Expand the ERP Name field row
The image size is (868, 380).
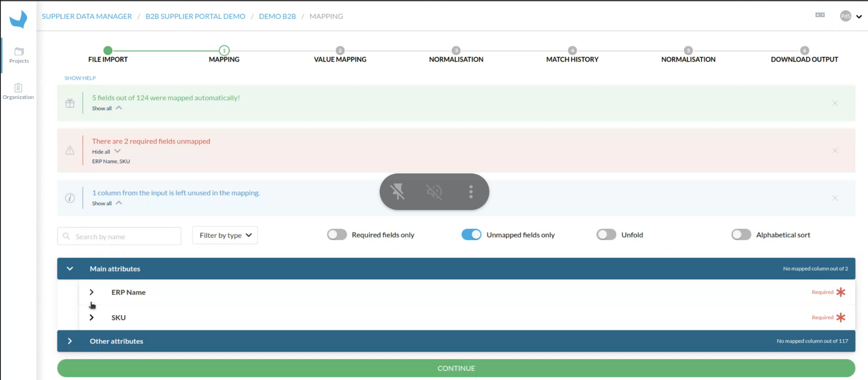click(91, 292)
